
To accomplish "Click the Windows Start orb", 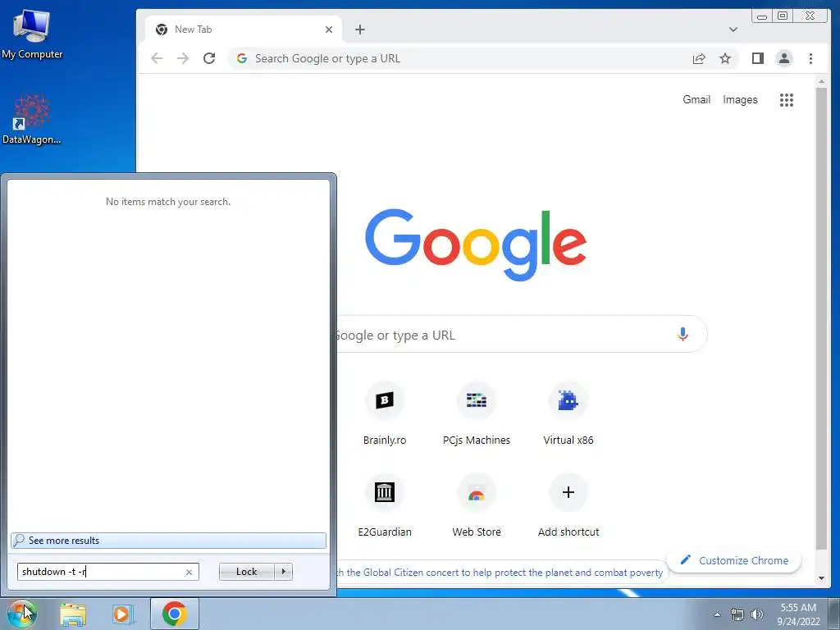I will 21,614.
